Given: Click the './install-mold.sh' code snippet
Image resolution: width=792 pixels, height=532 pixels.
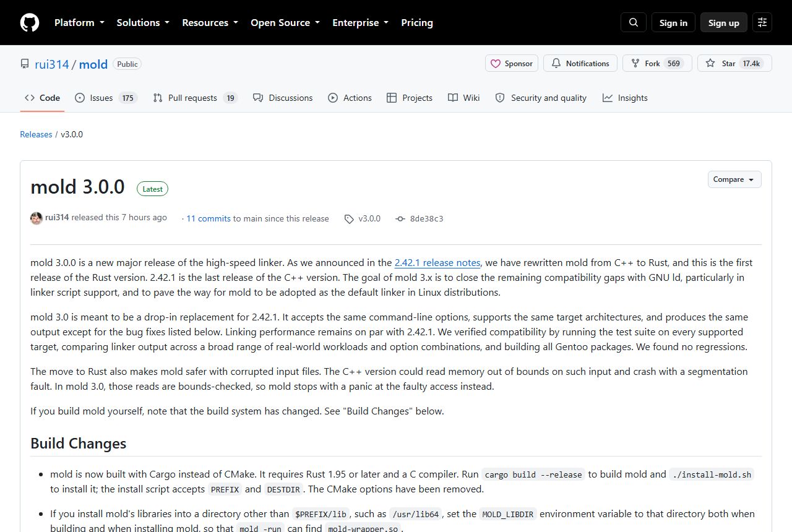Looking at the screenshot, I should (712, 474).
